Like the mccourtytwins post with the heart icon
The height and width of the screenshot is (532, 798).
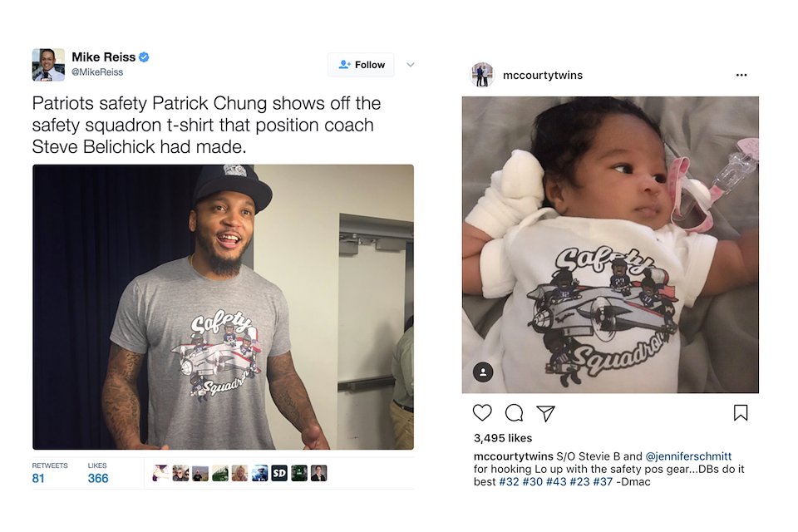tap(482, 412)
